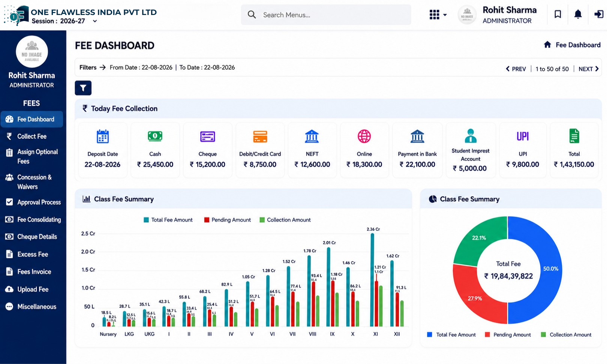
Task: Focus the Search Menus input field
Action: tap(326, 15)
